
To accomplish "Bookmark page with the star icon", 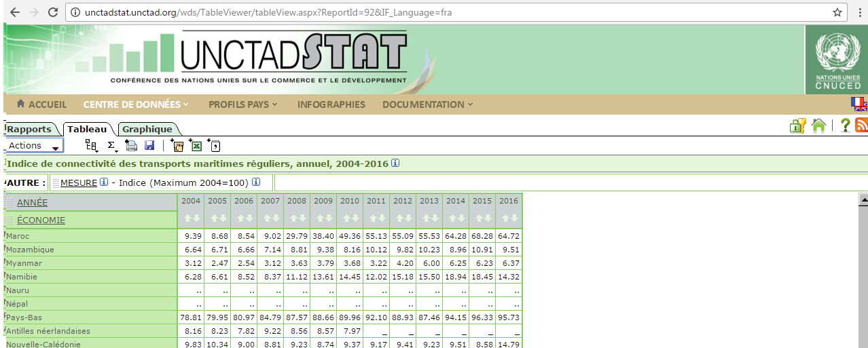I will [x=837, y=12].
